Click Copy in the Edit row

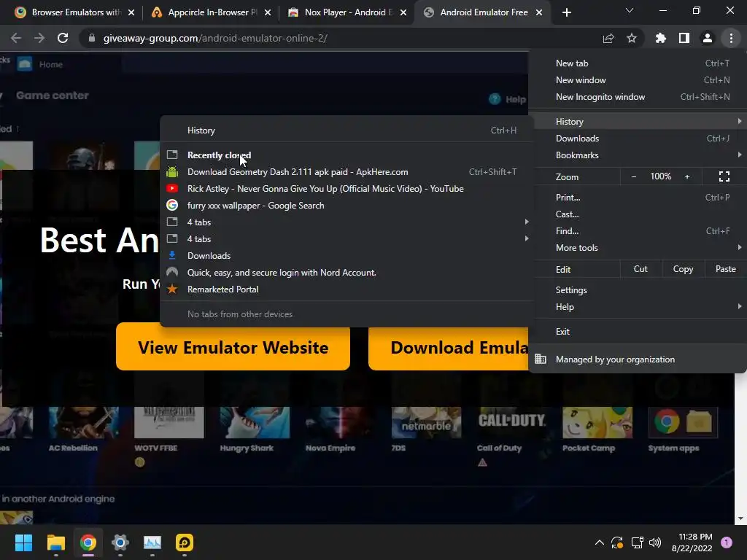[683, 269]
